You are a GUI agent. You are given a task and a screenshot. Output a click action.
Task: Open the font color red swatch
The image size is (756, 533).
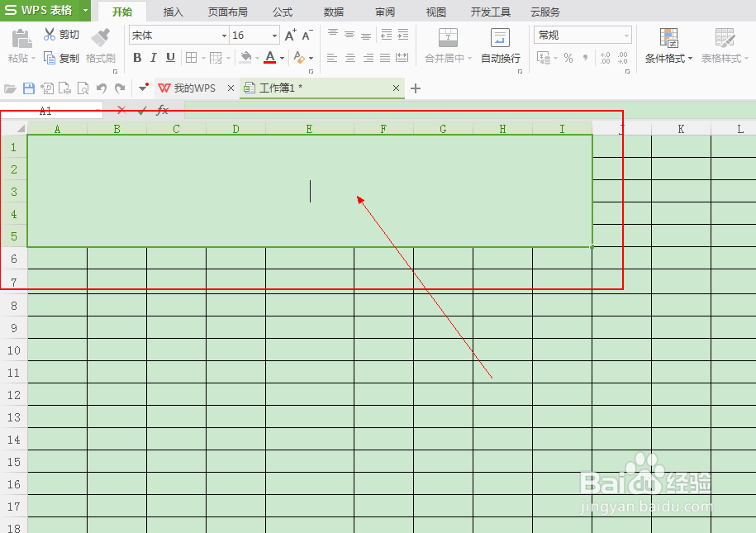(x=269, y=58)
